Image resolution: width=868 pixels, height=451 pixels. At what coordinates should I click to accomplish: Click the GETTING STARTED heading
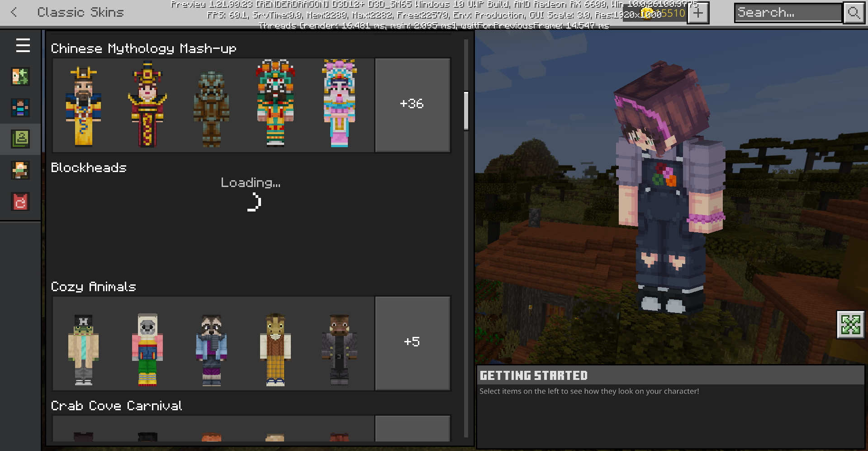click(x=533, y=375)
